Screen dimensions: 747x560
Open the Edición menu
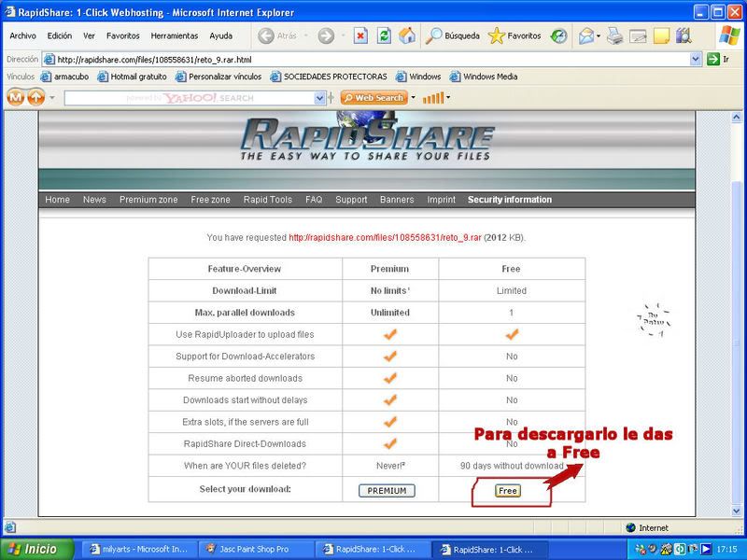click(x=60, y=35)
